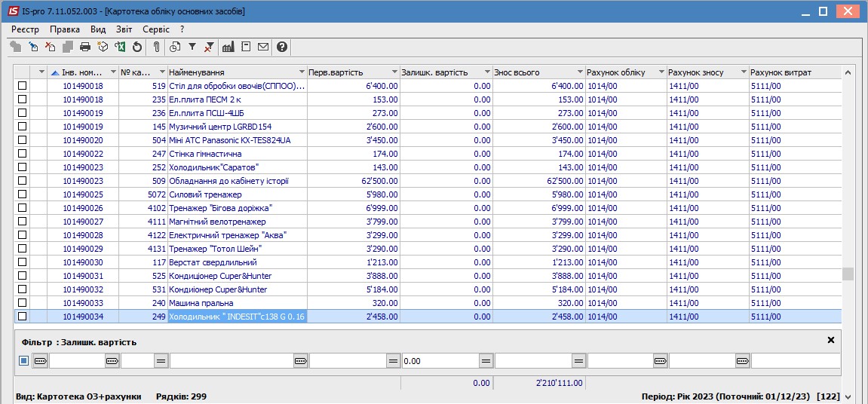Click the factory building toolbar icon

(x=228, y=47)
